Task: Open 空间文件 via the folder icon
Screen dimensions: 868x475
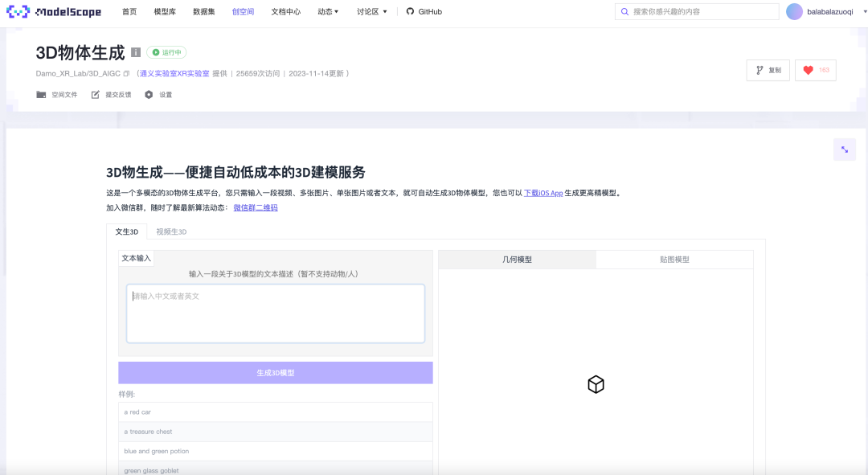Action: click(40, 94)
